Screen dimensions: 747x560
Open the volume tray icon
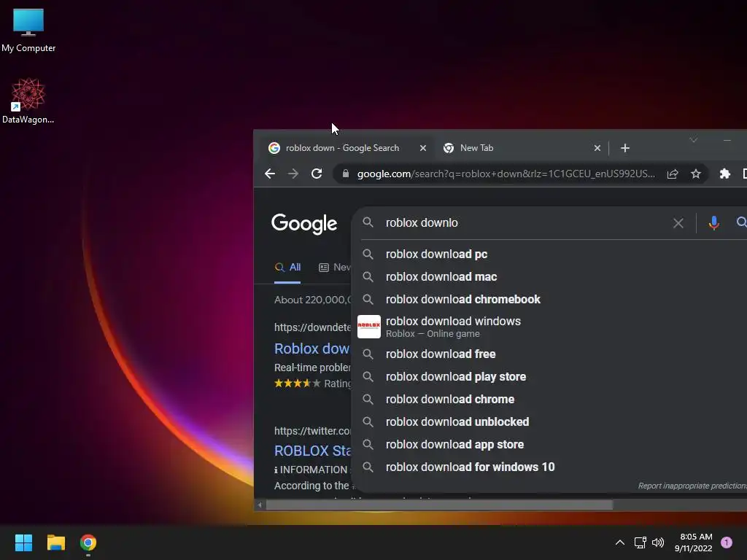658,542
